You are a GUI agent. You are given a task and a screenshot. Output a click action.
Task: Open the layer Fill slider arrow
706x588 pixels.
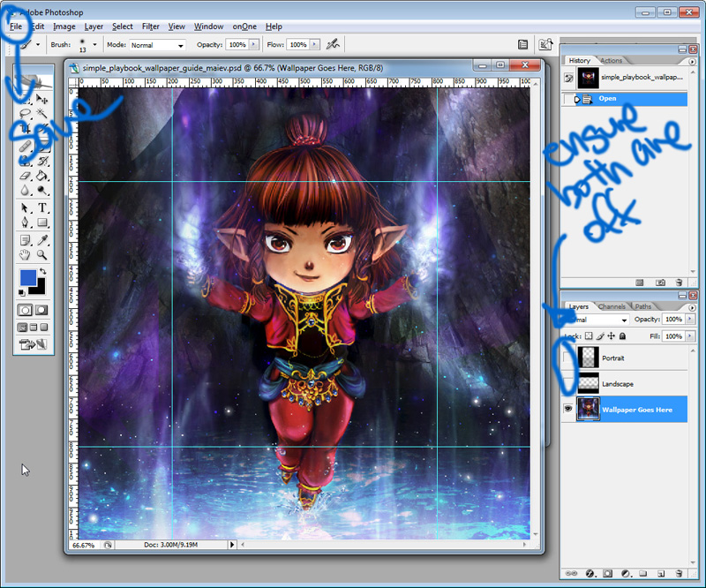[x=690, y=336]
